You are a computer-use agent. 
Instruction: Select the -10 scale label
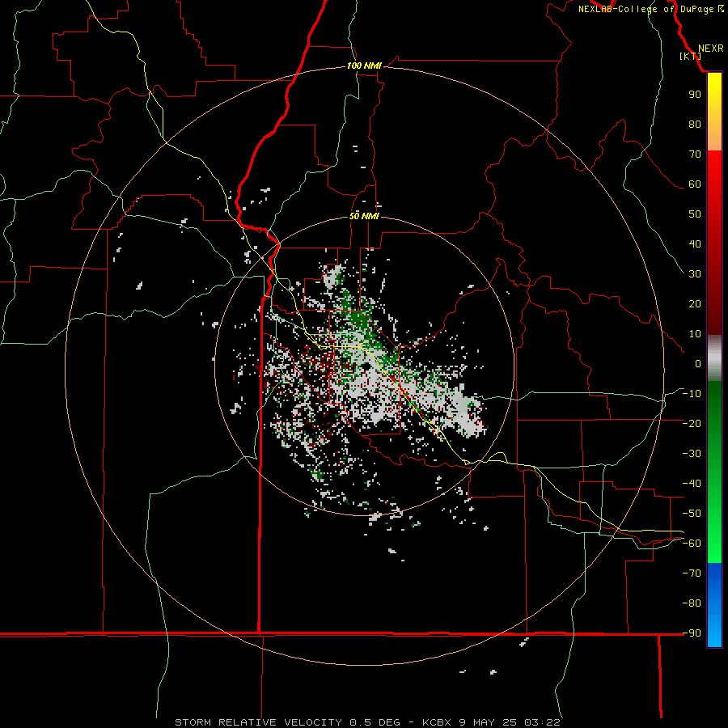pos(692,394)
